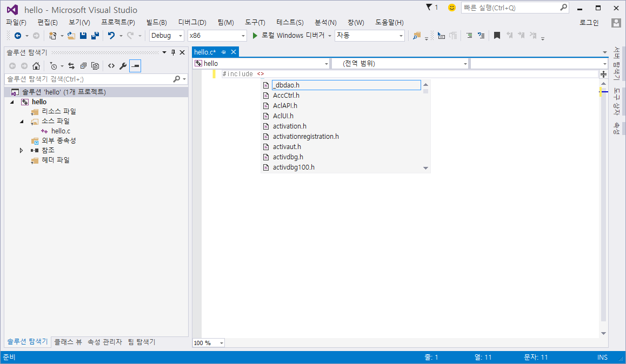Select the 외부 종속성 folder

pyautogui.click(x=59, y=141)
